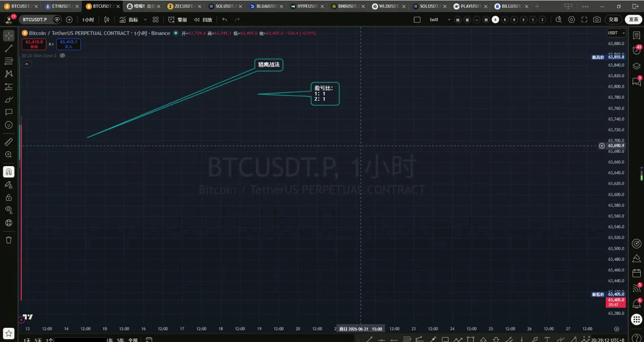Hide all drawings using eye icon
Image resolution: width=644 pixels, height=342 pixels.
(9, 210)
